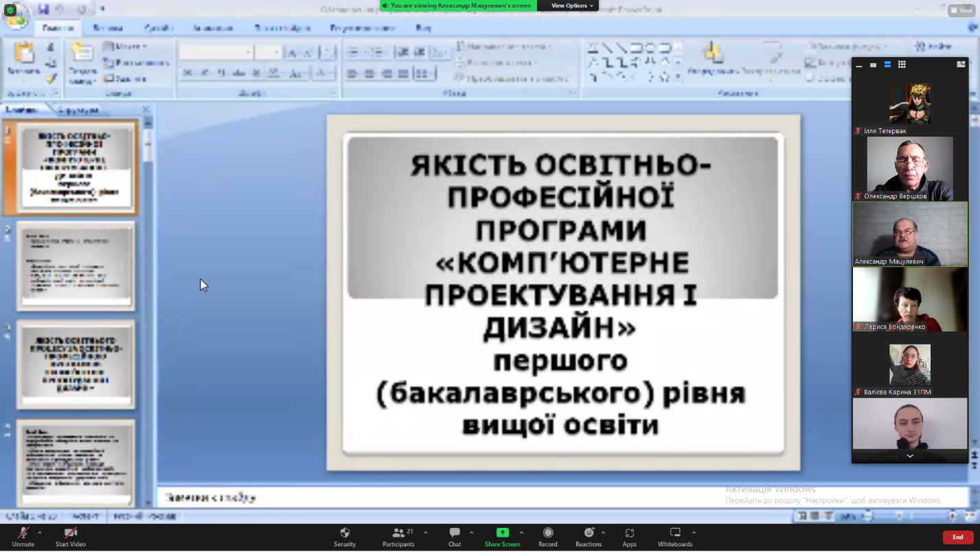Open the Design ribbon tab
The image size is (980, 556).
point(159,28)
